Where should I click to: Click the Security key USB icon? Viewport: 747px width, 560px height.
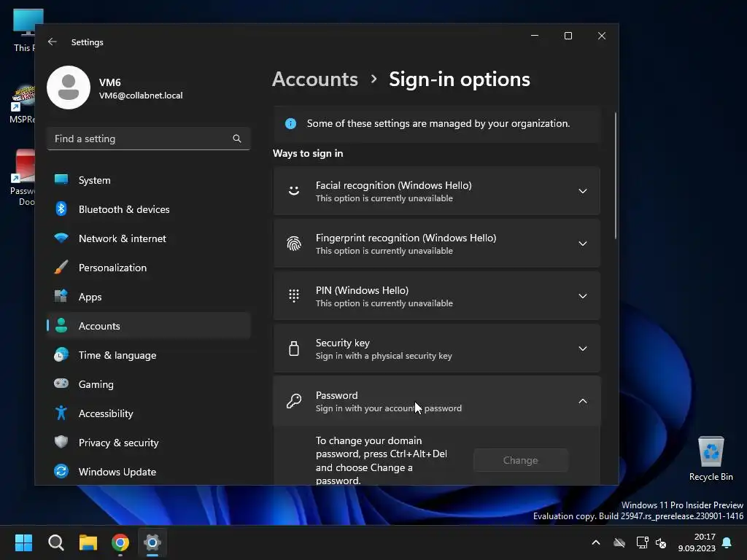tap(294, 348)
